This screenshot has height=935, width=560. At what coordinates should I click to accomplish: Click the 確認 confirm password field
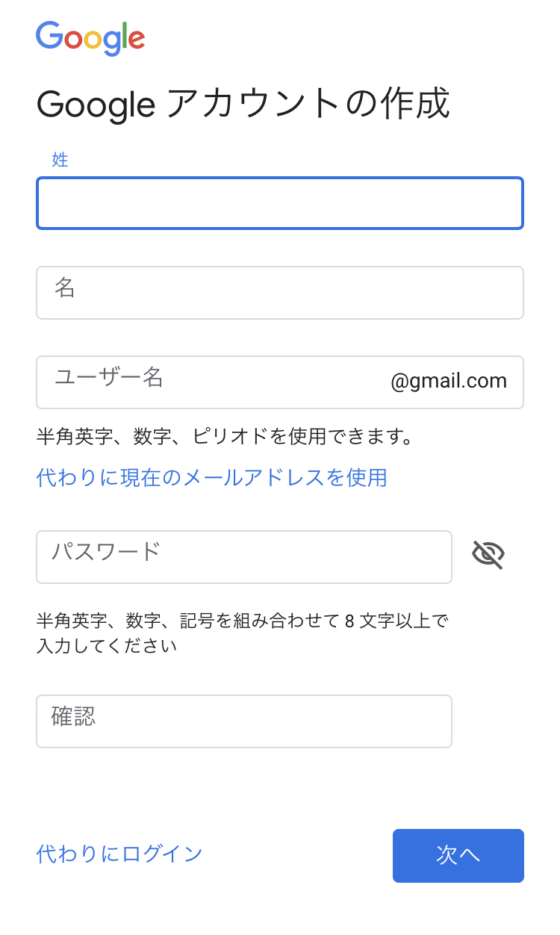coord(243,721)
